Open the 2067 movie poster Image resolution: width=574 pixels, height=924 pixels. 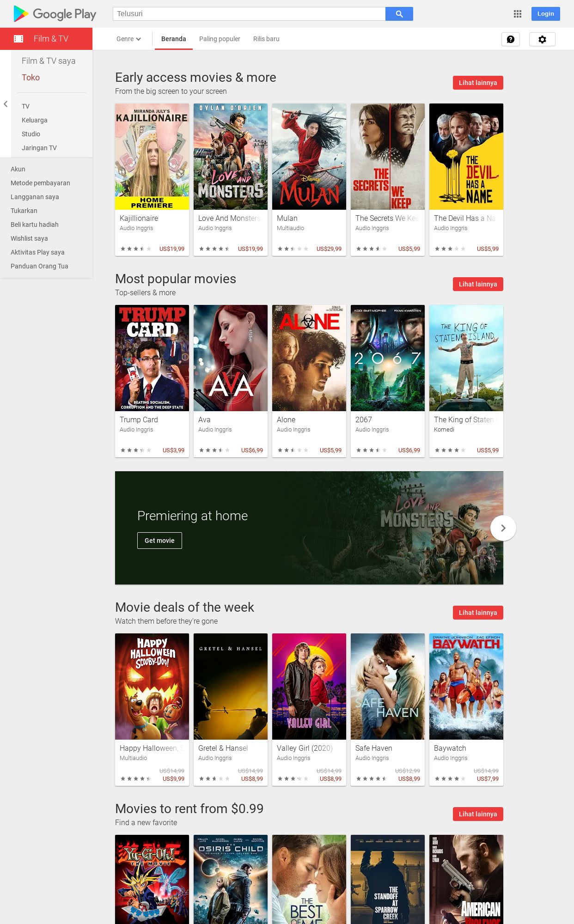coord(388,358)
